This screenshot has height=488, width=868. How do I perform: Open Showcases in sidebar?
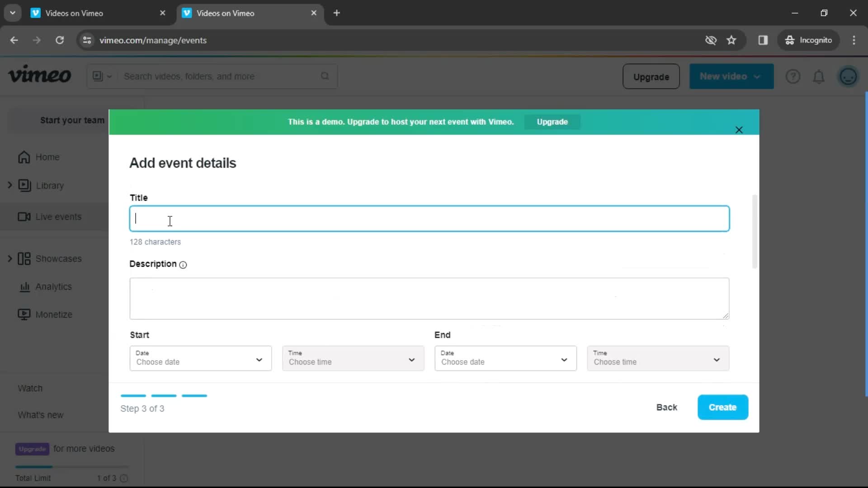(x=50, y=258)
